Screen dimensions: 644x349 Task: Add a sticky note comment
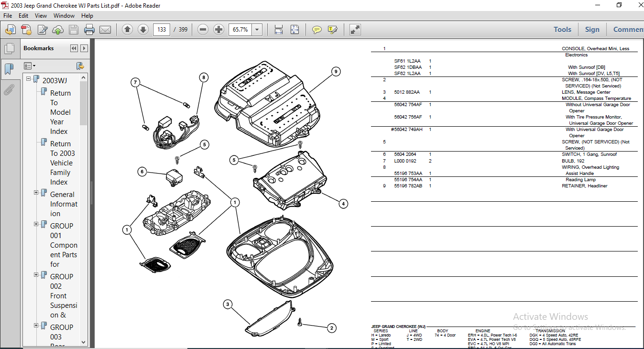317,30
